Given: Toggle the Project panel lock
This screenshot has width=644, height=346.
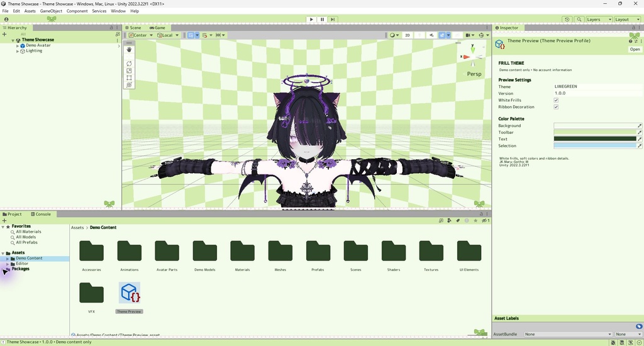Looking at the screenshot, I should click(x=481, y=214).
